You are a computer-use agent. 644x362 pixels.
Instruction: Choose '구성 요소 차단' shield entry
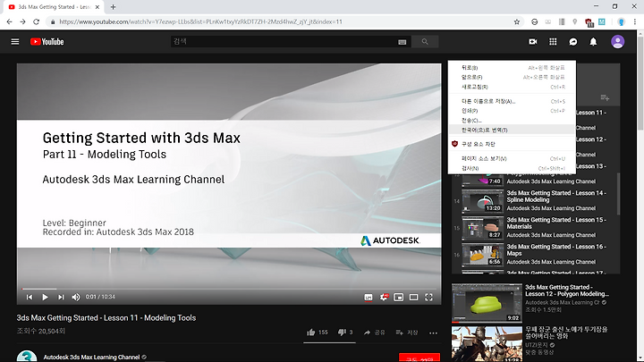coord(512,144)
